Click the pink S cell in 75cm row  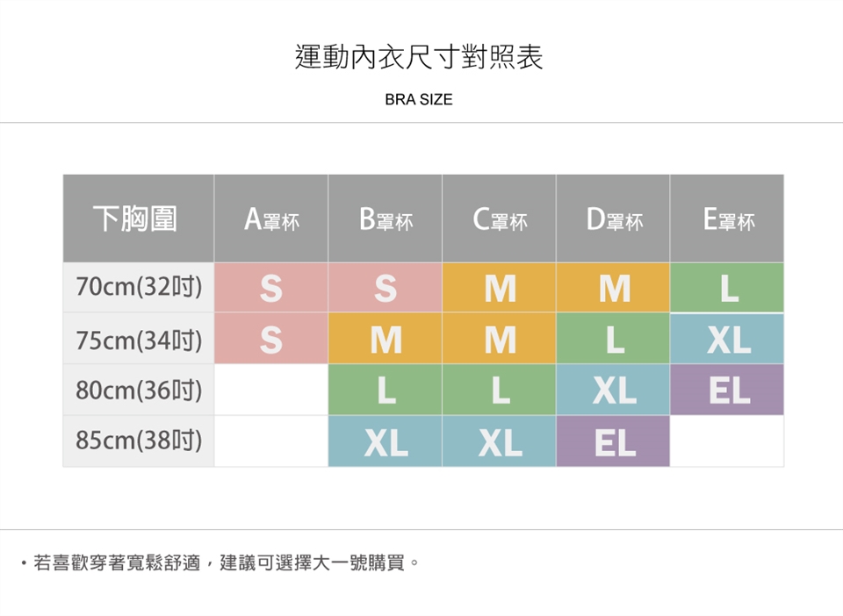271,340
